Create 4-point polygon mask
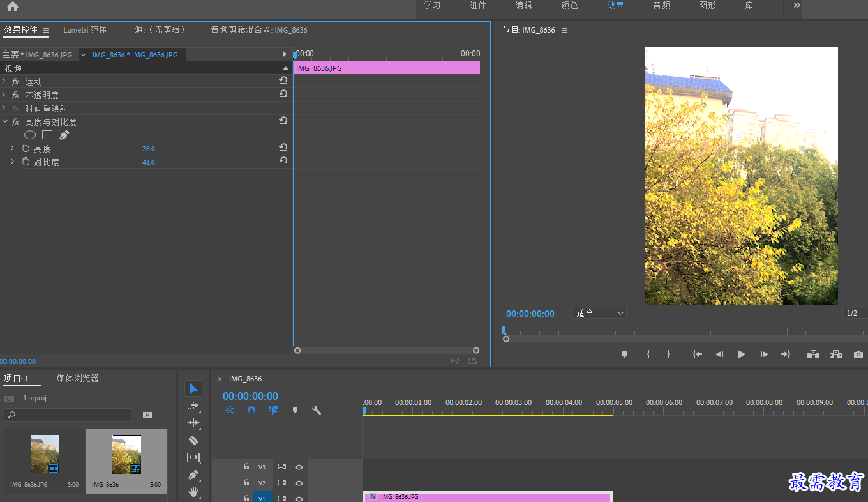 pyautogui.click(x=47, y=135)
